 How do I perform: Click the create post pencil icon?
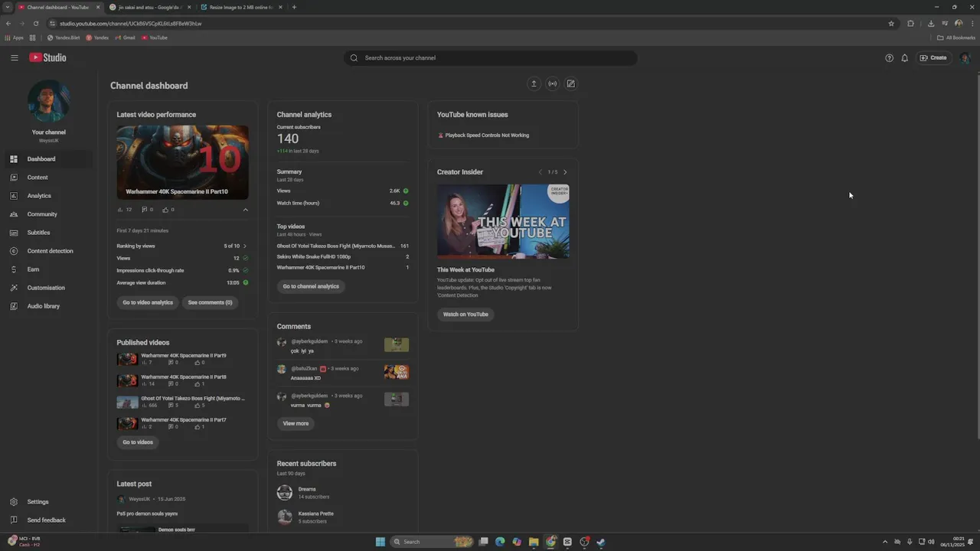point(570,83)
